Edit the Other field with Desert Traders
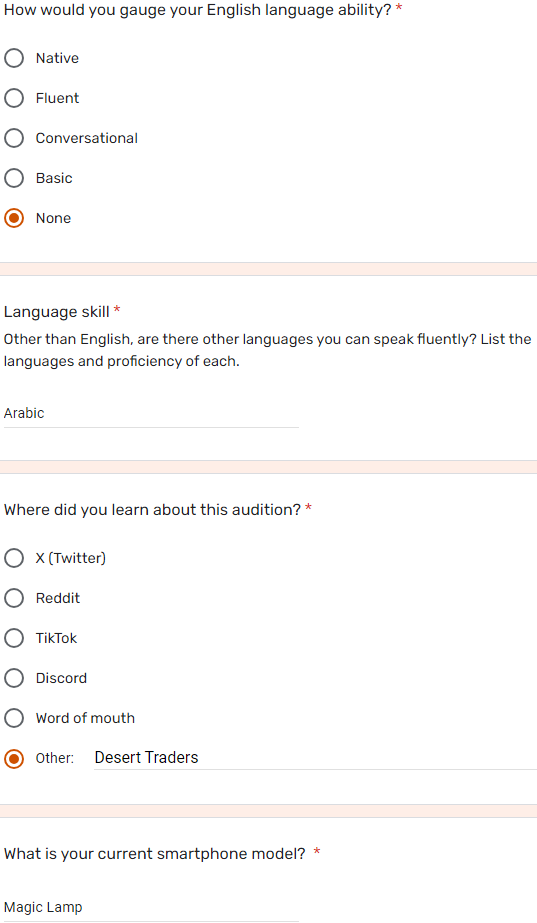The image size is (537, 923). click(x=316, y=758)
